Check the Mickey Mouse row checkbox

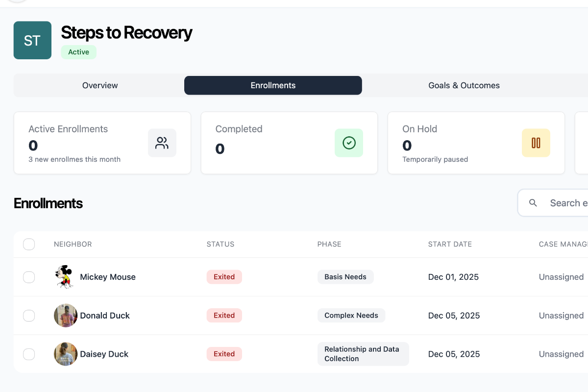click(x=29, y=277)
